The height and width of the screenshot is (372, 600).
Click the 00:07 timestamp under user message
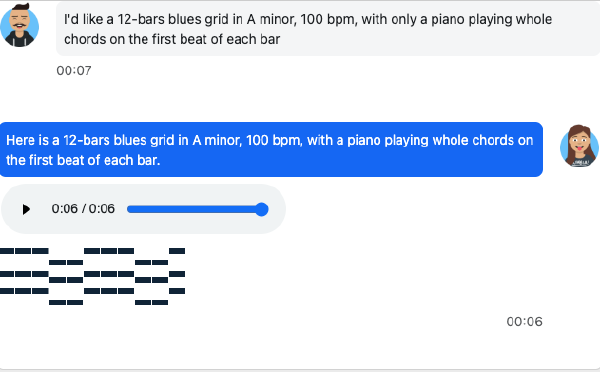[x=74, y=70]
